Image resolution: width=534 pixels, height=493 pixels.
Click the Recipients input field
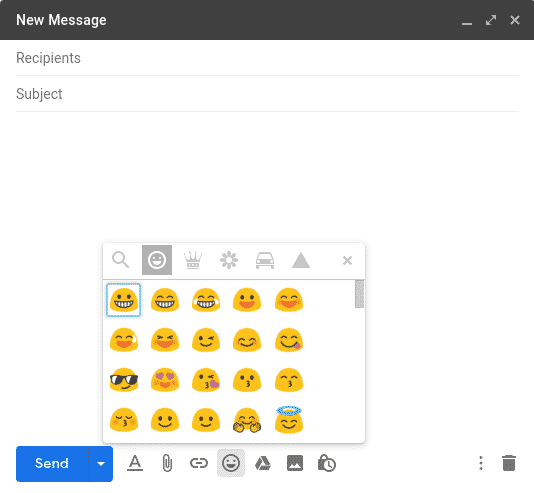coord(267,58)
